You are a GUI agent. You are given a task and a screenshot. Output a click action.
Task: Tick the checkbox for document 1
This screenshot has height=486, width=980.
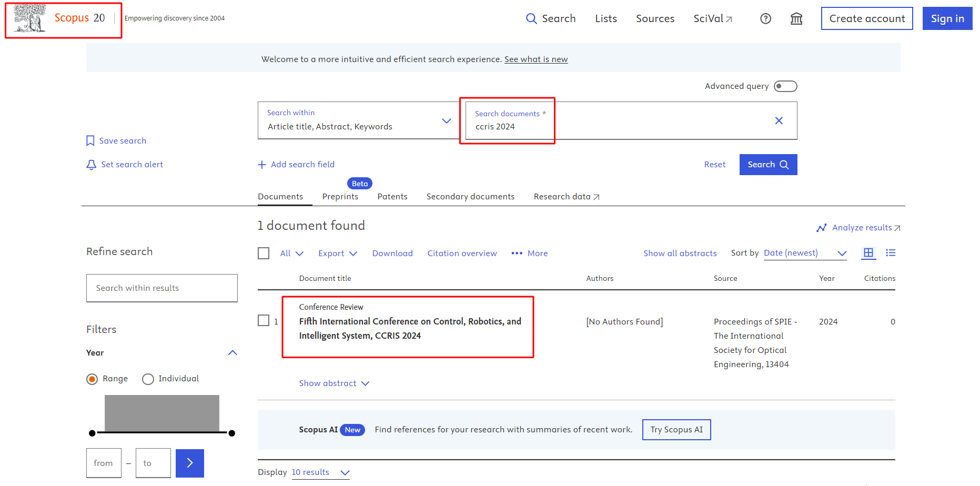264,320
